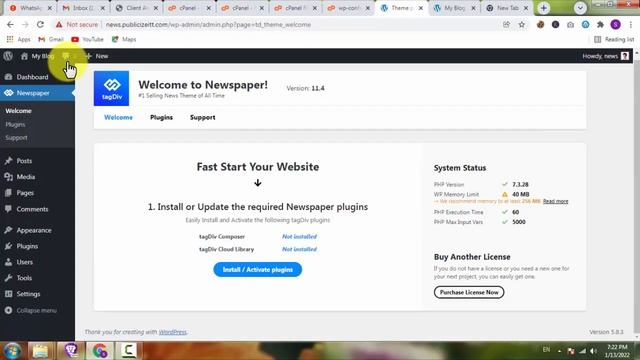
Task: Switch to the Inbox Gmail tab
Action: [84, 8]
